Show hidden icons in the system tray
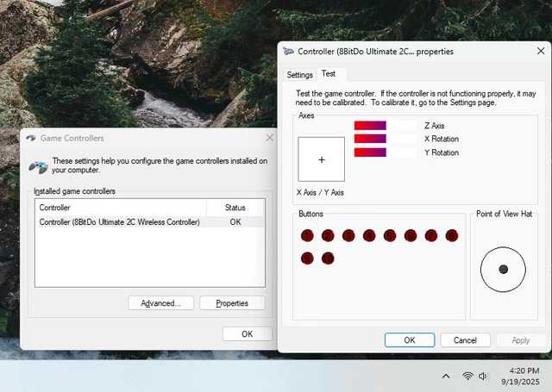The width and height of the screenshot is (552, 392). [446, 376]
